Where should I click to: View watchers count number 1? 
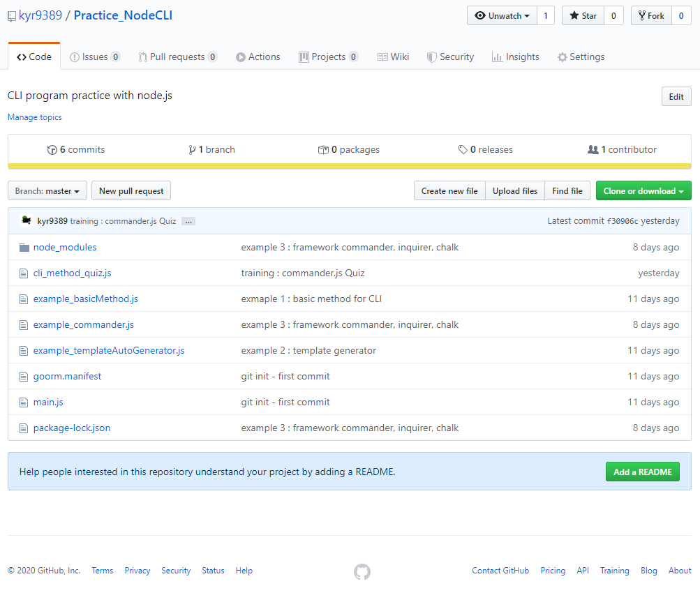546,15
